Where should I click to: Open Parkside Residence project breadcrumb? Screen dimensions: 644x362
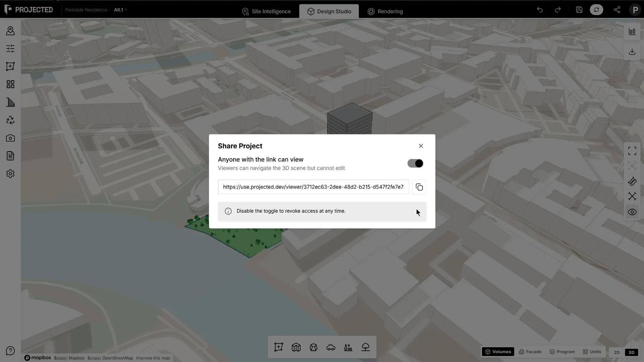pos(86,10)
